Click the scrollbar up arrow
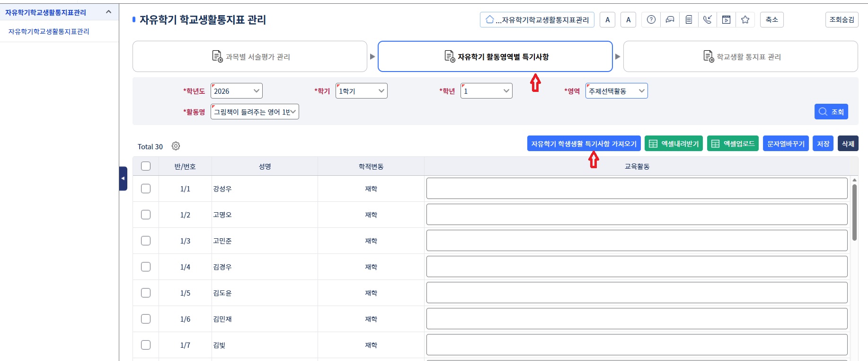The image size is (868, 361). (x=854, y=180)
